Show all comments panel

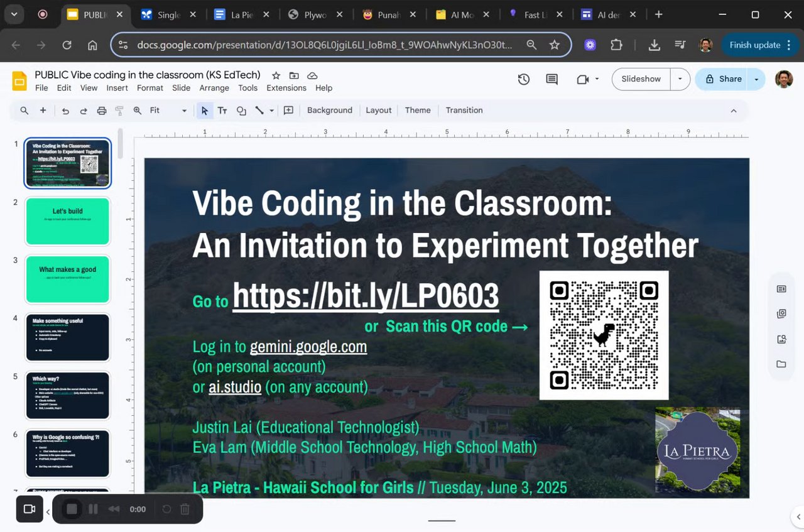click(x=551, y=79)
